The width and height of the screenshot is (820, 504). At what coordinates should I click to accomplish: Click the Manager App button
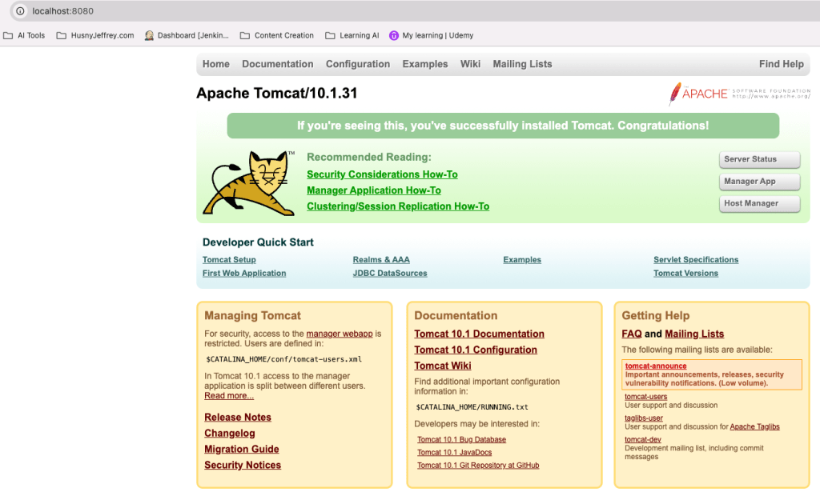[759, 182]
